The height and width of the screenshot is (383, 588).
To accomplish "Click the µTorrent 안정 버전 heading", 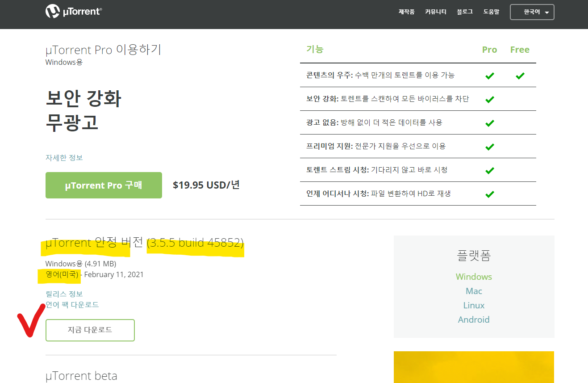I will [x=145, y=243].
